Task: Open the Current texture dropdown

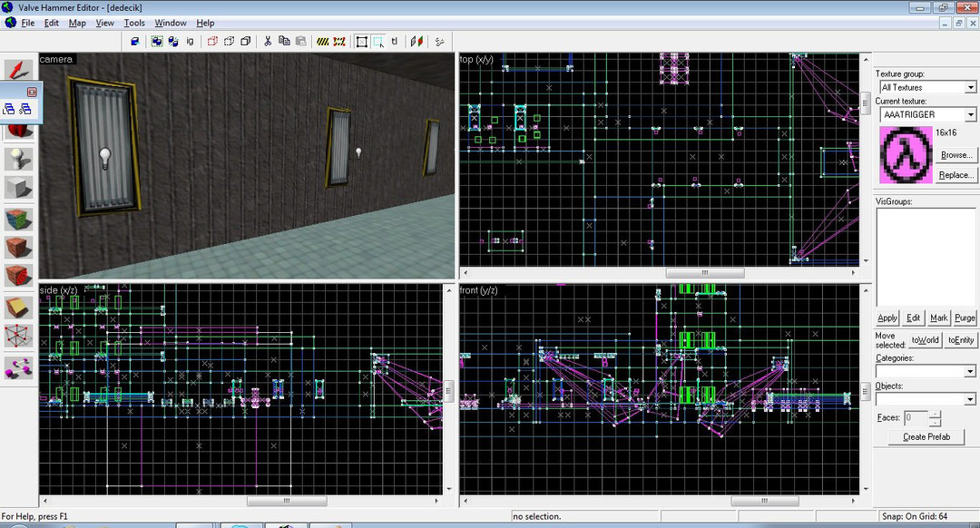Action: tap(971, 114)
